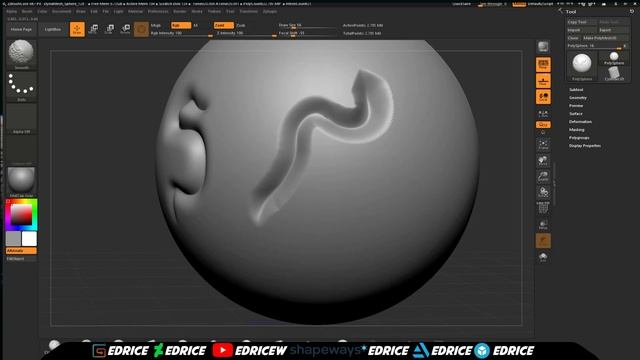
Task: Expand the Polygroups section
Action: pyautogui.click(x=579, y=138)
